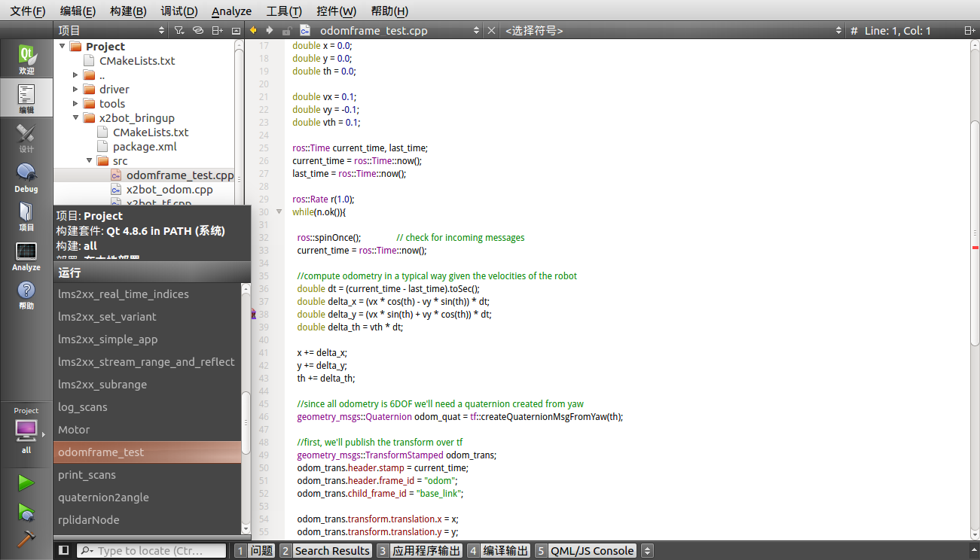Open output panes selector arrows
The image size is (980, 560).
click(646, 550)
